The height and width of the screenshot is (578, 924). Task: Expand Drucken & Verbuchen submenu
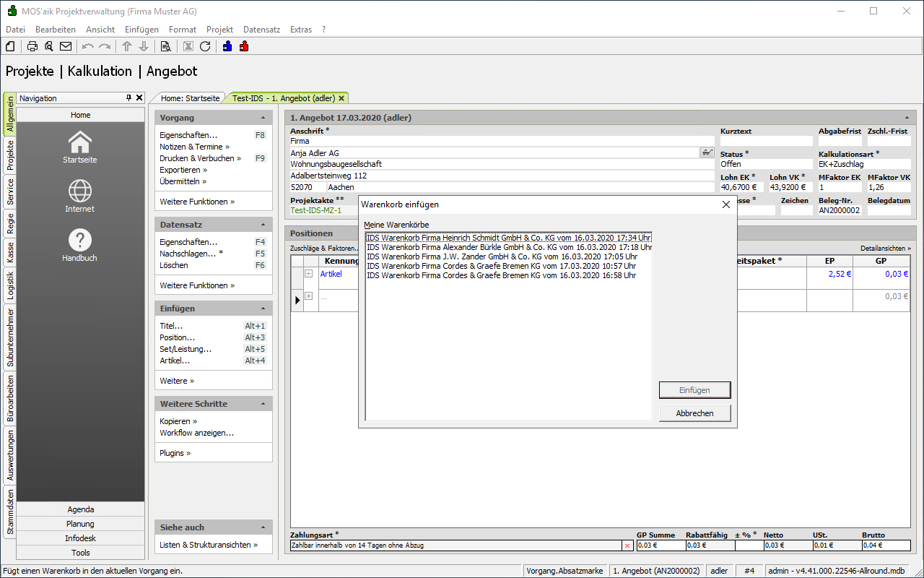(201, 158)
